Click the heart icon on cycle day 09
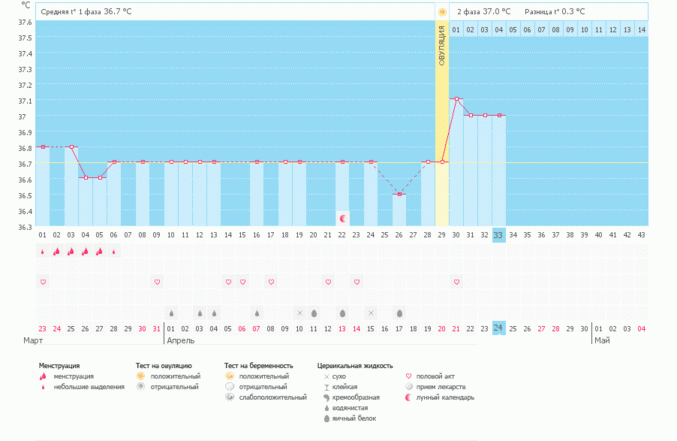This screenshot has width=677, height=441. tap(157, 282)
